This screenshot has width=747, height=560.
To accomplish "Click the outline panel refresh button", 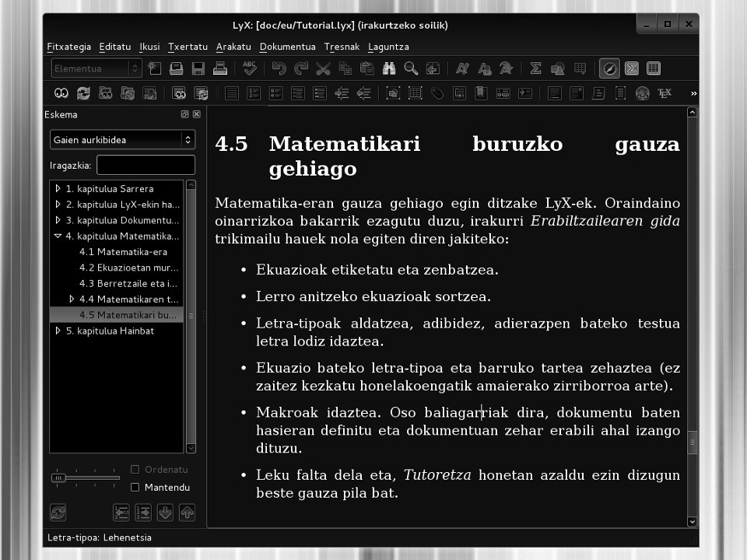I will 58,513.
